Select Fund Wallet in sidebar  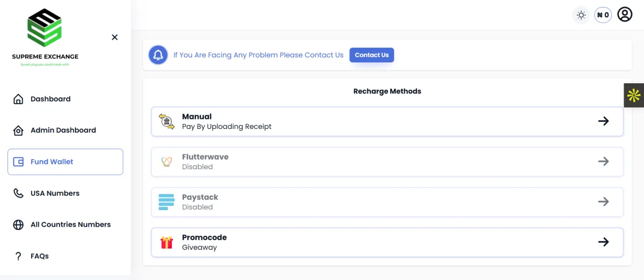click(65, 162)
